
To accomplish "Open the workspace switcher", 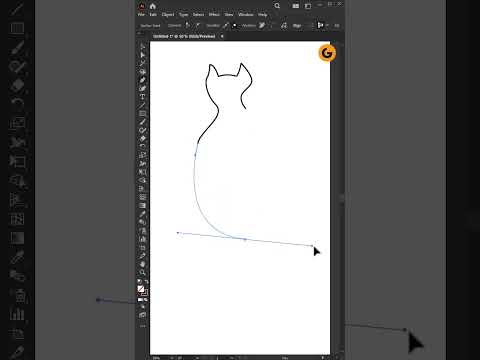I will click(308, 6).
